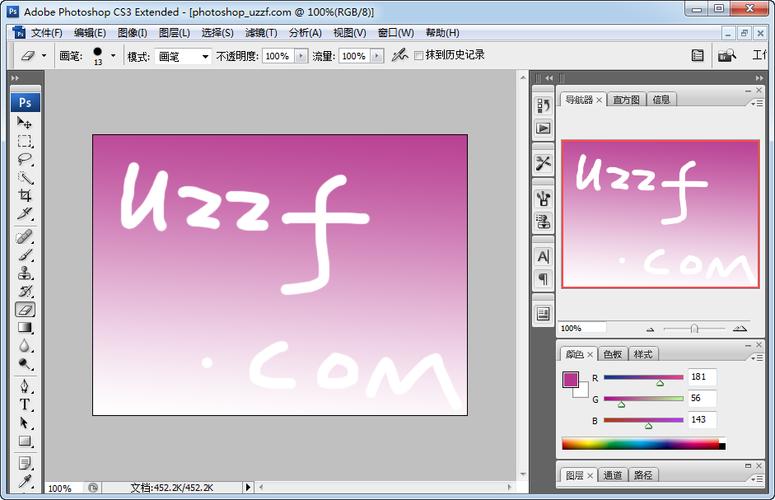This screenshot has width=775, height=500.
Task: Click the navigator zoom-in mountain button
Action: coord(739,328)
